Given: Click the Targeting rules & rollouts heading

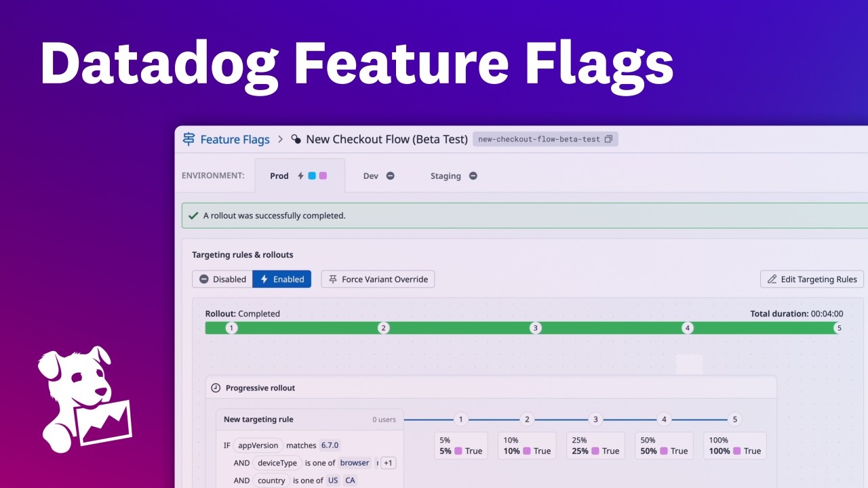Looking at the screenshot, I should pyautogui.click(x=243, y=255).
